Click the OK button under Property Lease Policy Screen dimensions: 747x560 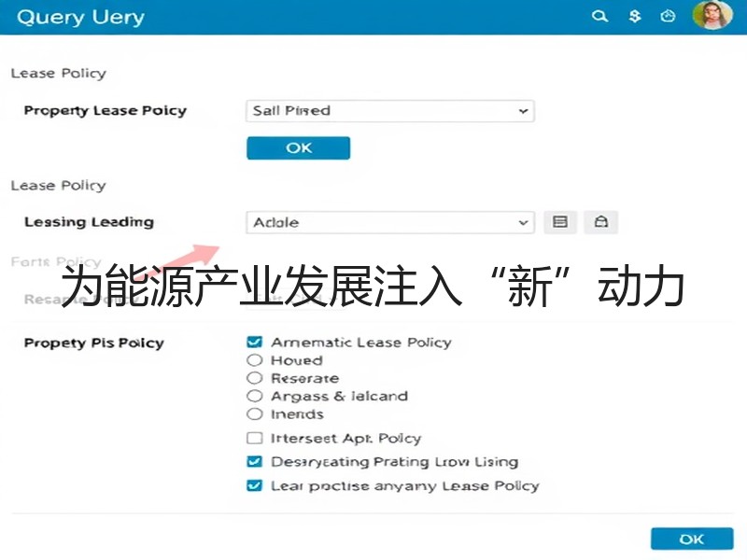pyautogui.click(x=298, y=148)
